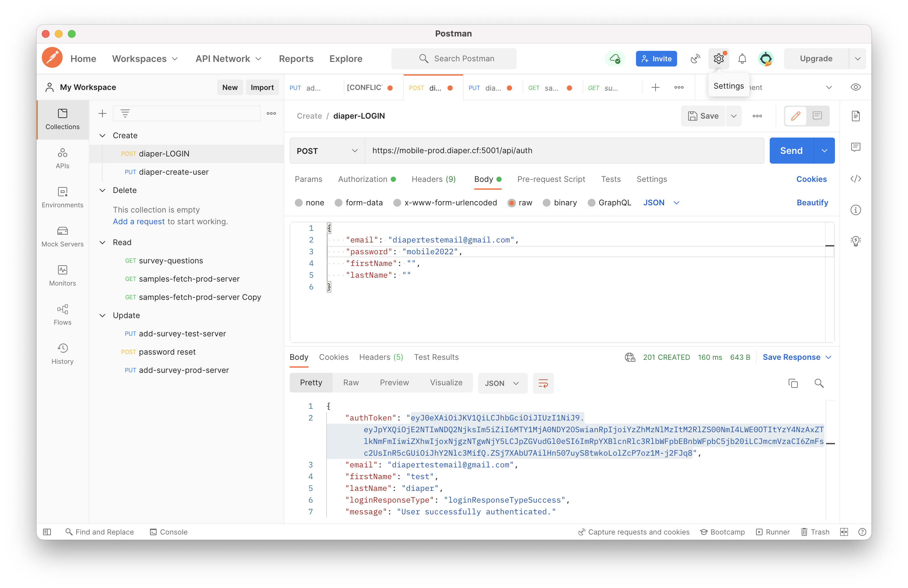Collapse the Create collection folder
This screenshot has height=588, width=908.
pos(102,135)
